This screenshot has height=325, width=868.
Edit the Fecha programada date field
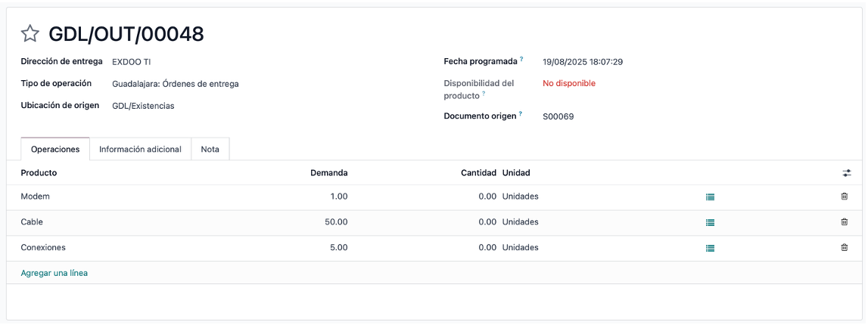583,62
